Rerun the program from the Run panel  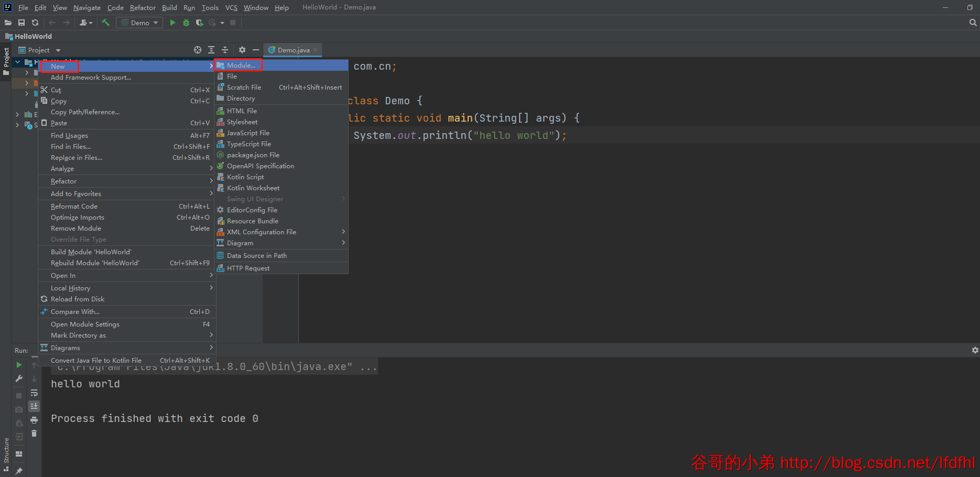(19, 365)
